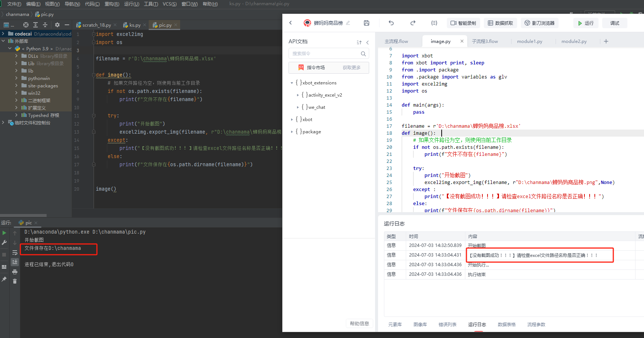Click the green rerun icon in the run panel
This screenshot has height=338, width=644.
[x=4, y=233]
